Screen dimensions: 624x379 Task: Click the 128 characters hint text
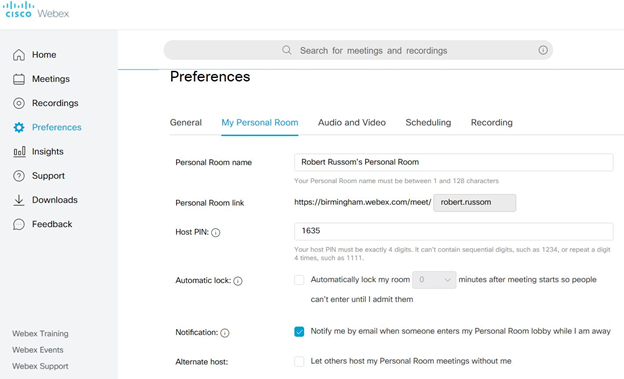[396, 181]
